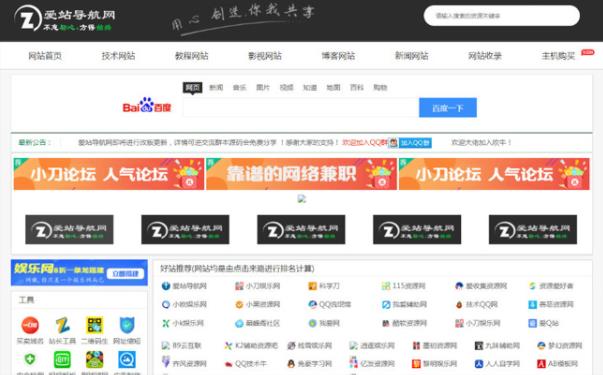Image resolution: width=603 pixels, height=375 pixels.
Task: Select the 图片 search tab
Action: pos(263,88)
